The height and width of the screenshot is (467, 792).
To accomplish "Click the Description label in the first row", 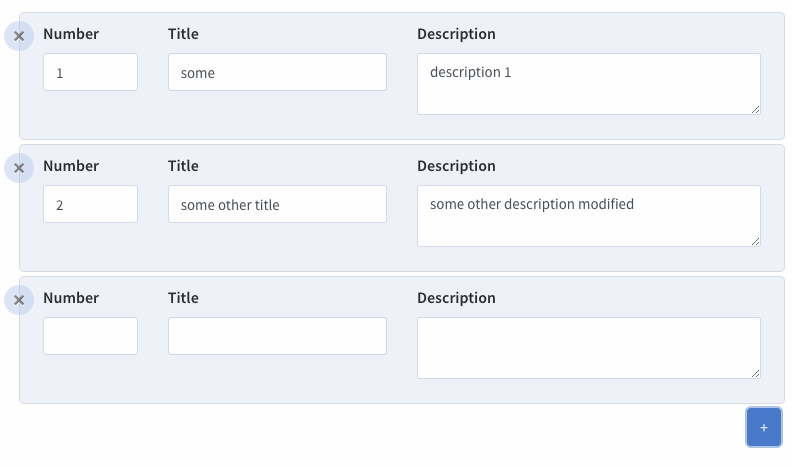I will tap(456, 34).
